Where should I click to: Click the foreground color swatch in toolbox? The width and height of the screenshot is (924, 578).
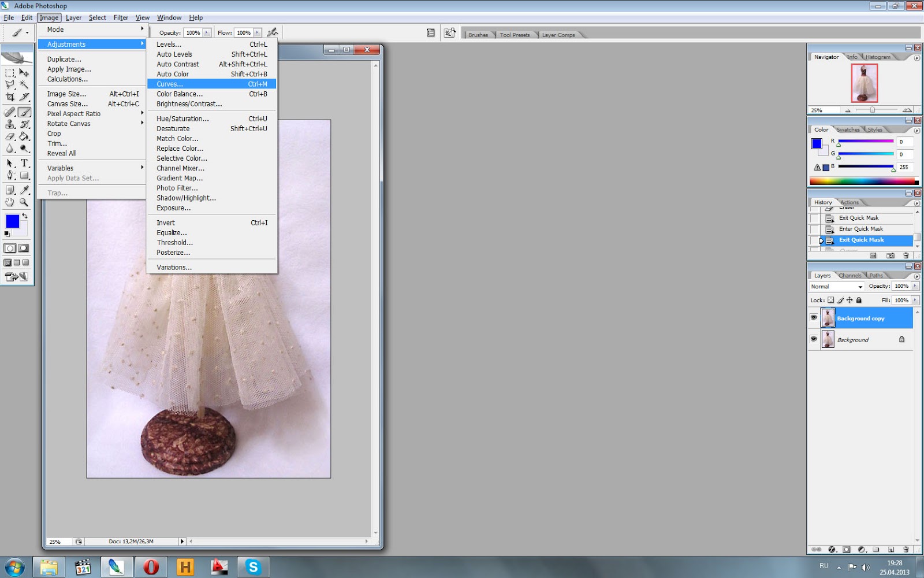pyautogui.click(x=12, y=221)
